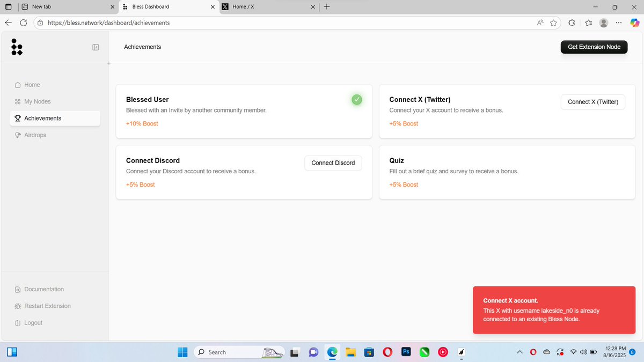Viewport: 644px width, 362px height.
Task: Add page to favorites star
Action: pyautogui.click(x=553, y=23)
